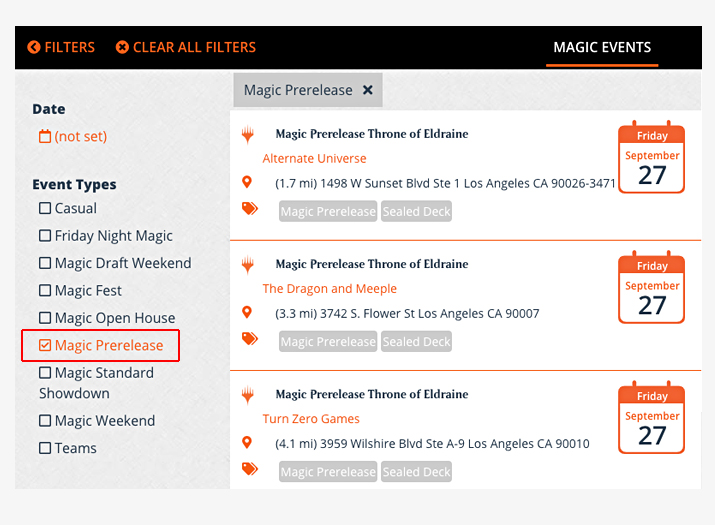Enable the Magic Standard Showdown checkbox

(45, 373)
